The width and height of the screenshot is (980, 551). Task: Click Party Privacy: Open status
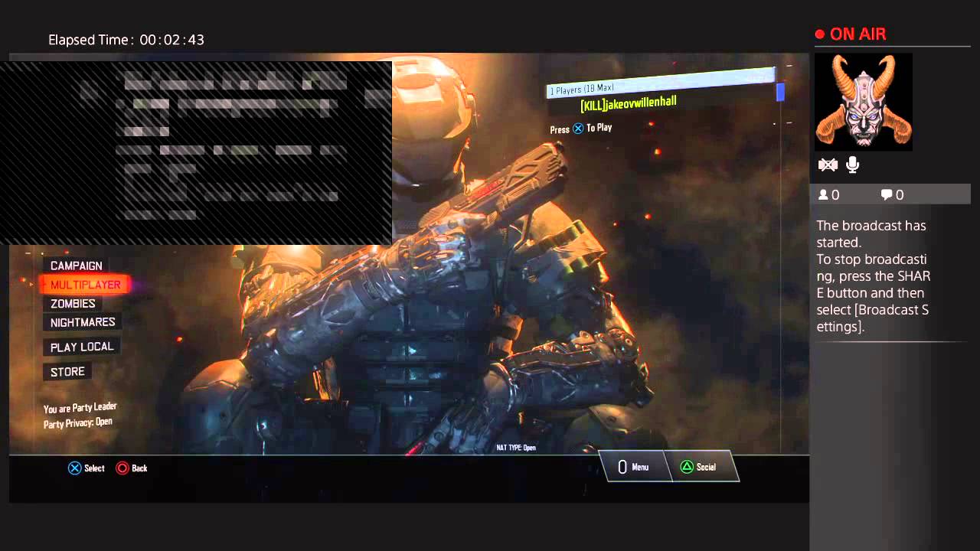(78, 422)
